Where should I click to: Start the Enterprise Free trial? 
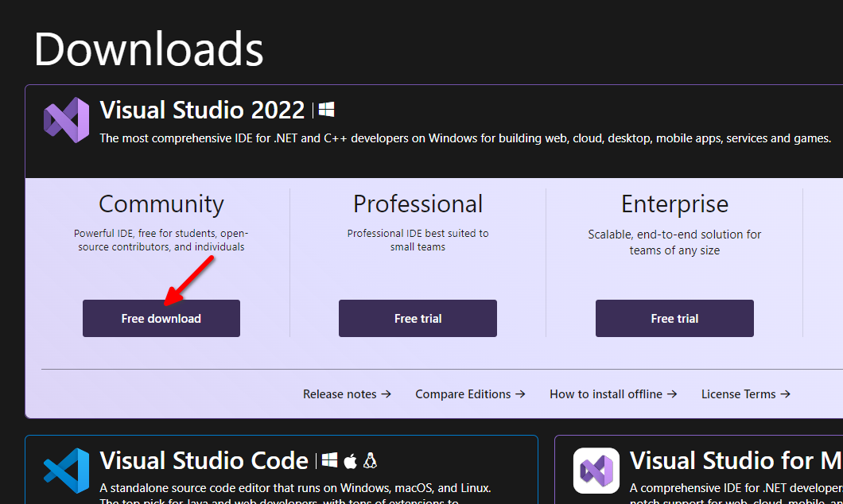[x=674, y=319]
